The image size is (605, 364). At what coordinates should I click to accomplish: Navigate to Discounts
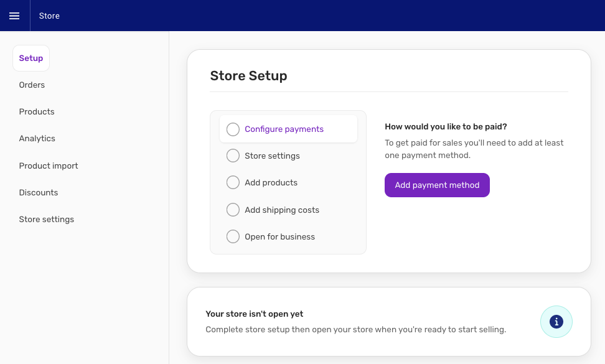point(38,192)
